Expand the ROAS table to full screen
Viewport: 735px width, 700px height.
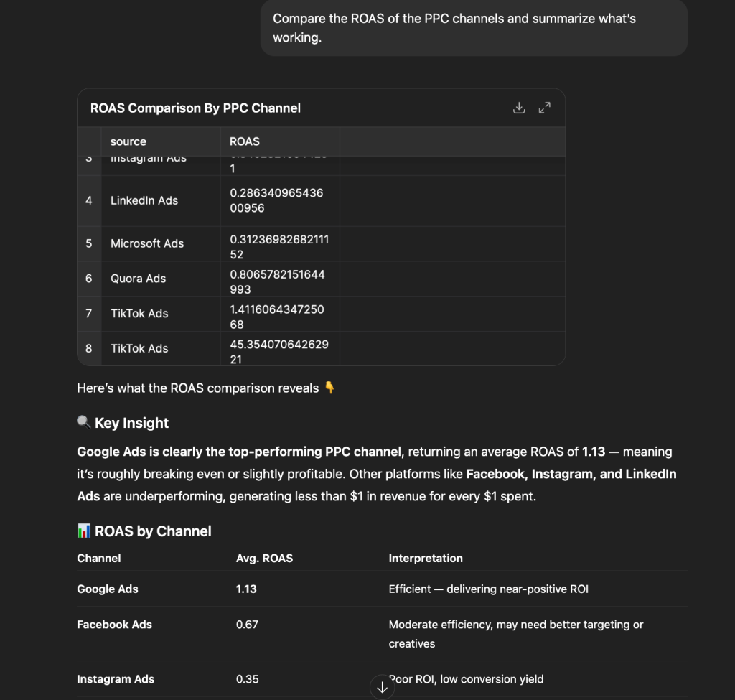tap(544, 107)
